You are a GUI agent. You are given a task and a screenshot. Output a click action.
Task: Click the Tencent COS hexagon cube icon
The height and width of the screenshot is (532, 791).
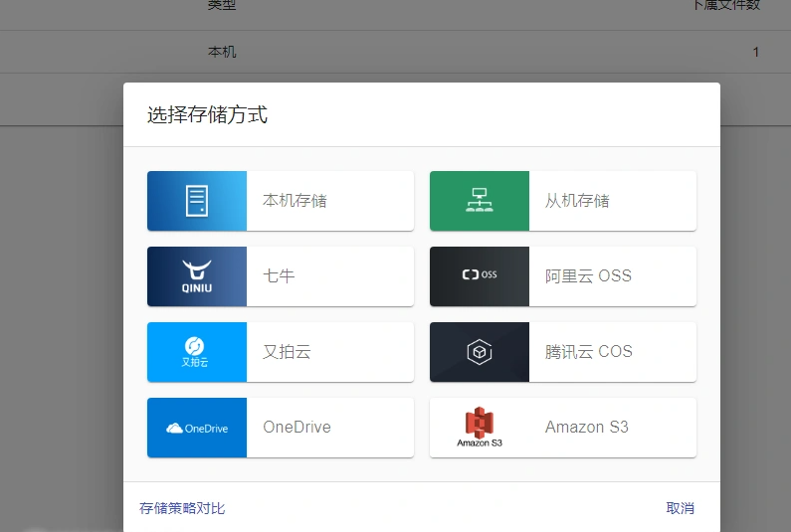479,352
